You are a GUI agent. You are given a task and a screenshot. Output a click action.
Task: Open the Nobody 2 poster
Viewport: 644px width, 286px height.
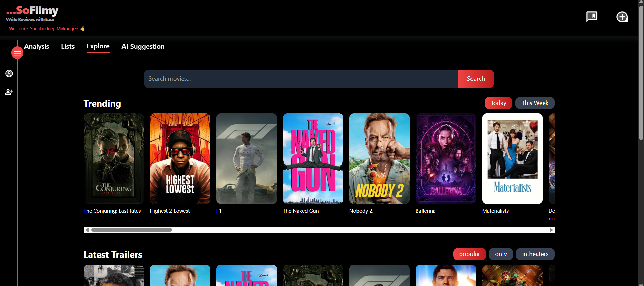coord(380,159)
